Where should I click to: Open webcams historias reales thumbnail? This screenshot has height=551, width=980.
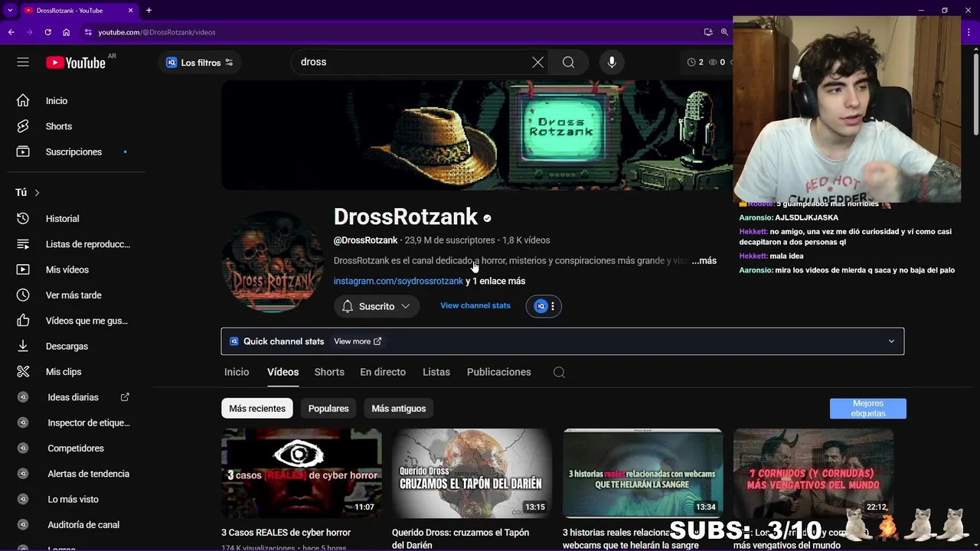pyautogui.click(x=642, y=473)
